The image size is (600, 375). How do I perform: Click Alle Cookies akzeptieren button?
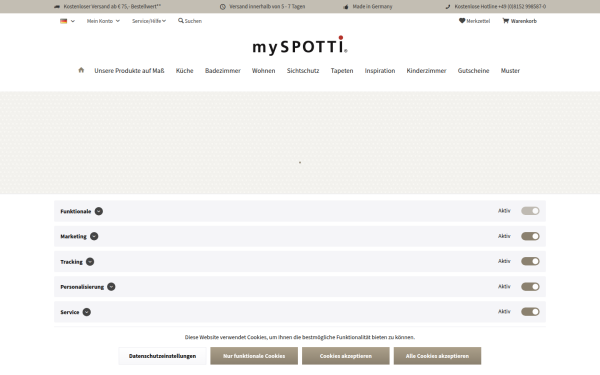(437, 356)
